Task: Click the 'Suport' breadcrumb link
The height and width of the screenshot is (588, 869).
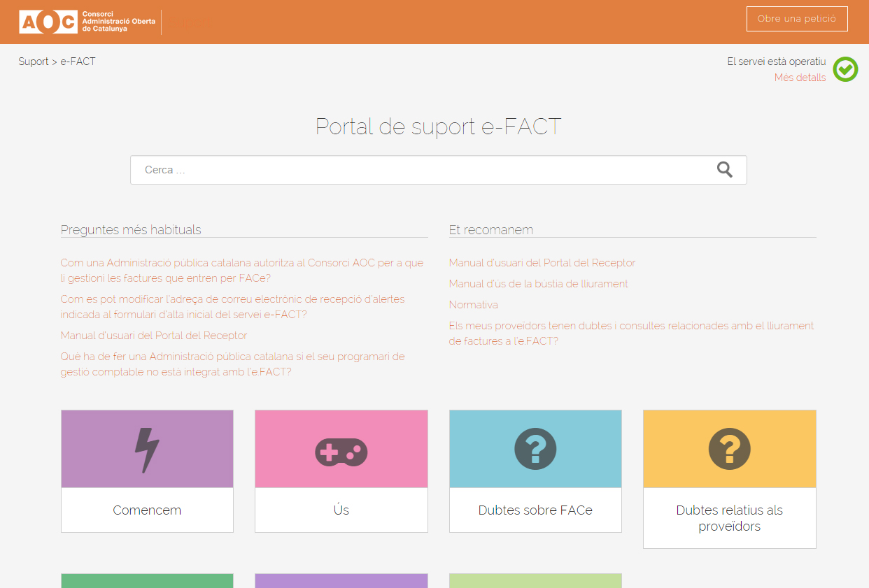Action: [34, 62]
